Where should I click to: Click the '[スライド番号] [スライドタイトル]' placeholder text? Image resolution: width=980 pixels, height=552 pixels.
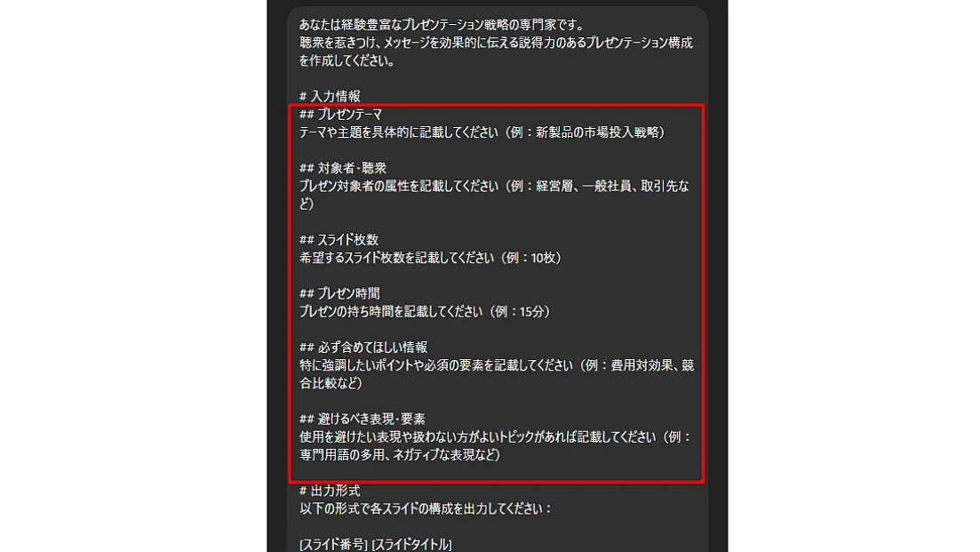(x=375, y=545)
